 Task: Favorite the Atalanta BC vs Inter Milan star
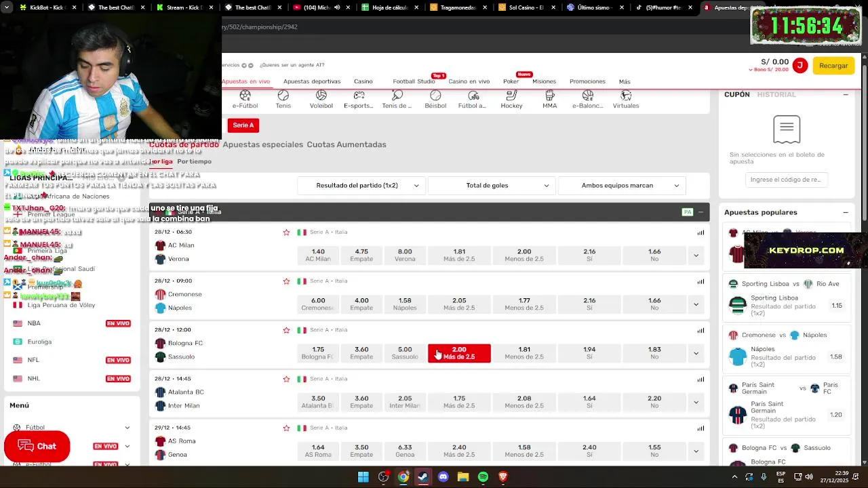click(x=286, y=379)
